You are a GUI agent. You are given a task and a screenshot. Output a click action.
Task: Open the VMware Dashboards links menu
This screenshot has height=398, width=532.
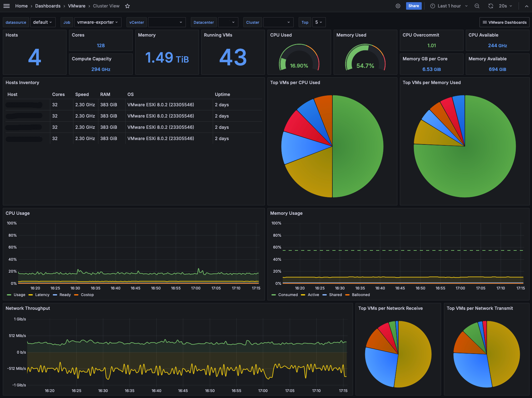505,22
